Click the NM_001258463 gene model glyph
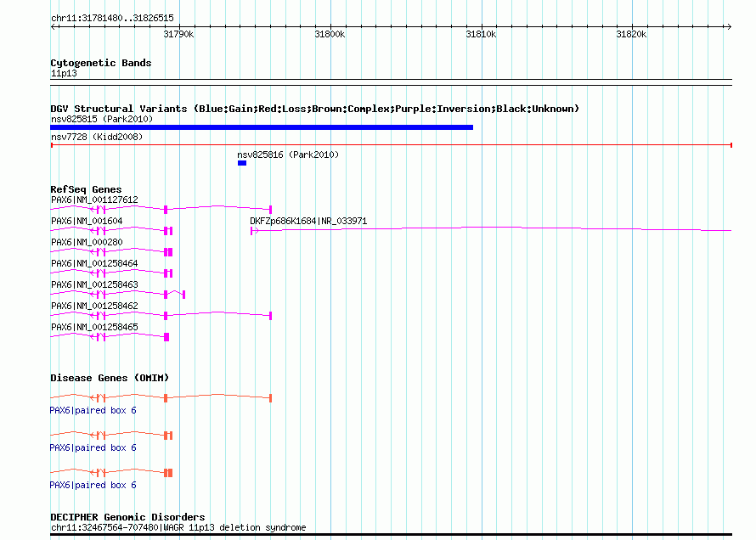The height and width of the screenshot is (540, 756). pyautogui.click(x=117, y=294)
